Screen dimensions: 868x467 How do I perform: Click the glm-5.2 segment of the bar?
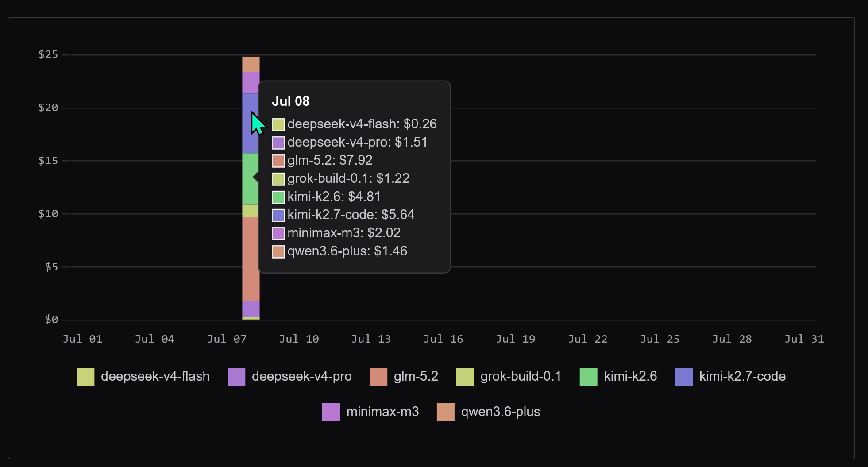click(251, 259)
